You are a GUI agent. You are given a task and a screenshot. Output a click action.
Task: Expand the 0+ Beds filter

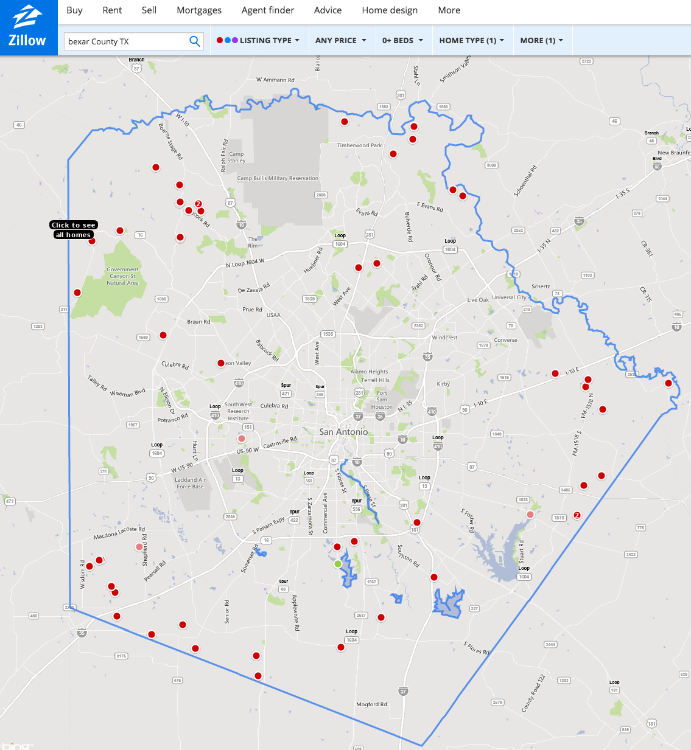(x=404, y=41)
